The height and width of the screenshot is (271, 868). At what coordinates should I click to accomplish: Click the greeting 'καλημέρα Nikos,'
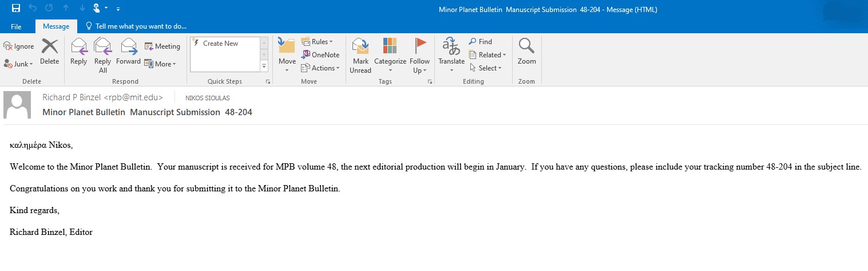41,145
